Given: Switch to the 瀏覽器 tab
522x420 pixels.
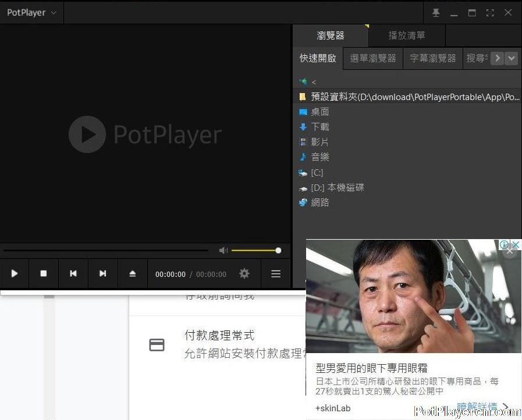Looking at the screenshot, I should click(x=331, y=35).
